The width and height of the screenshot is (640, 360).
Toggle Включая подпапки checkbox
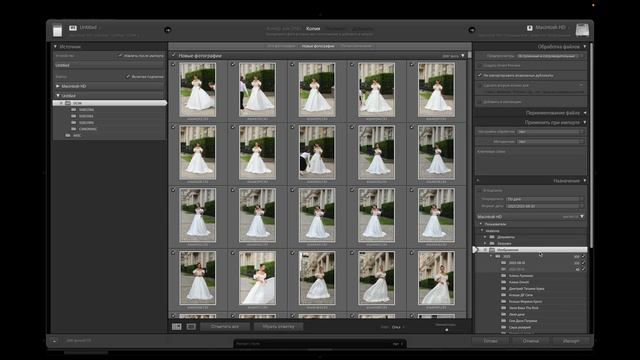click(x=128, y=76)
